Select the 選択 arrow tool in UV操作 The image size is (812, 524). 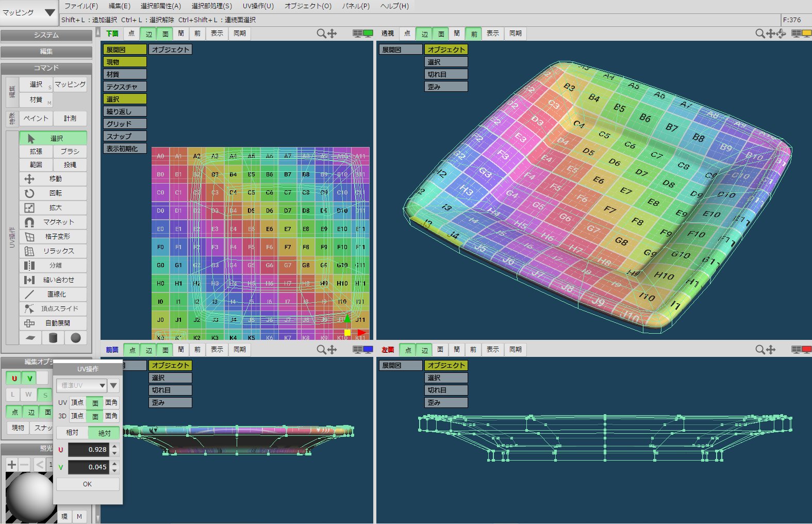click(x=53, y=138)
